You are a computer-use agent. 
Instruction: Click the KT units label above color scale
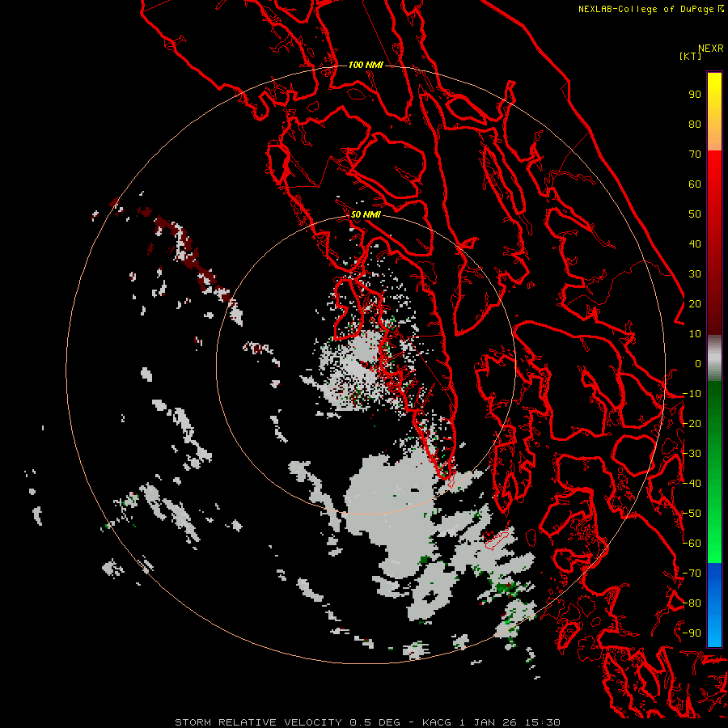pyautogui.click(x=690, y=56)
